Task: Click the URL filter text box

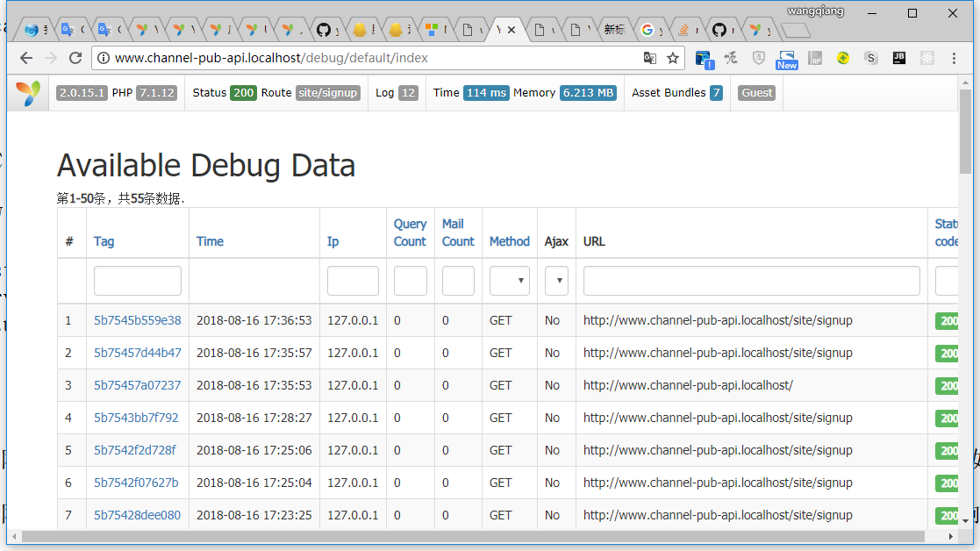Action: click(751, 281)
